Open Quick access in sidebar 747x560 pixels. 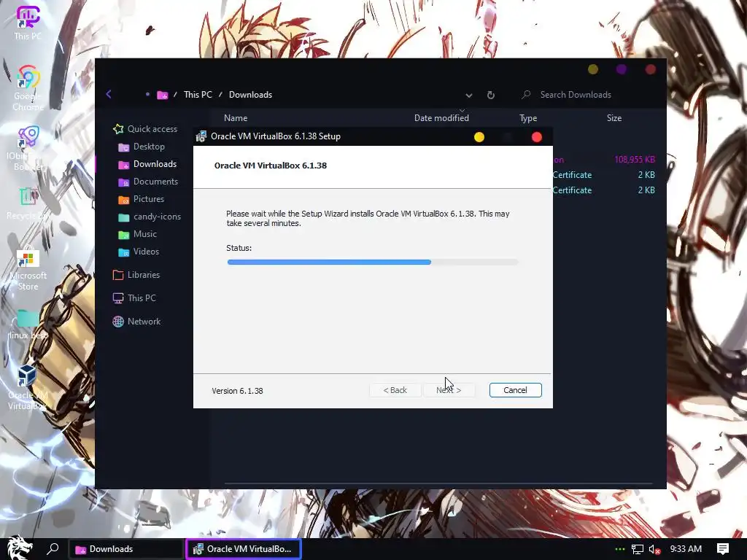[x=145, y=128]
